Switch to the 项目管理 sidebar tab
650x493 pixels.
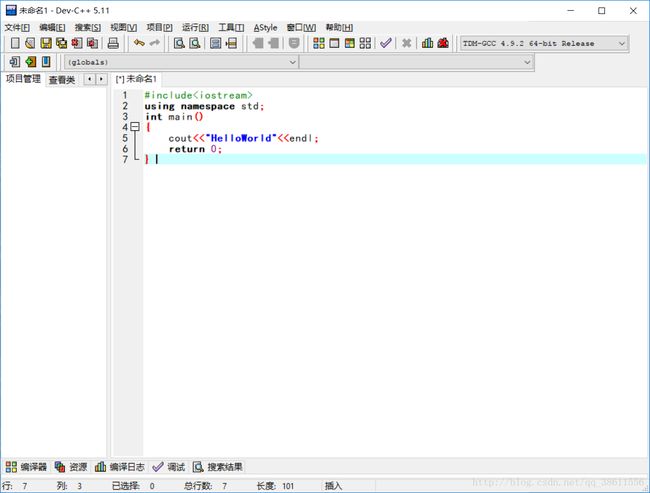(x=23, y=79)
